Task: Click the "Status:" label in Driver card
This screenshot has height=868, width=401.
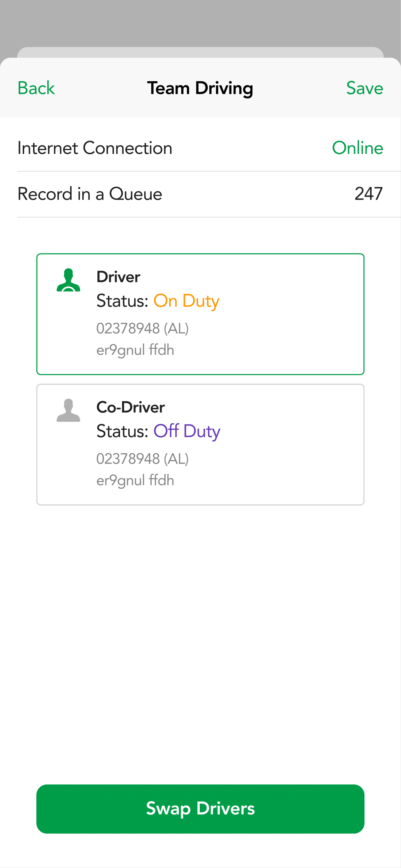Action: point(122,301)
